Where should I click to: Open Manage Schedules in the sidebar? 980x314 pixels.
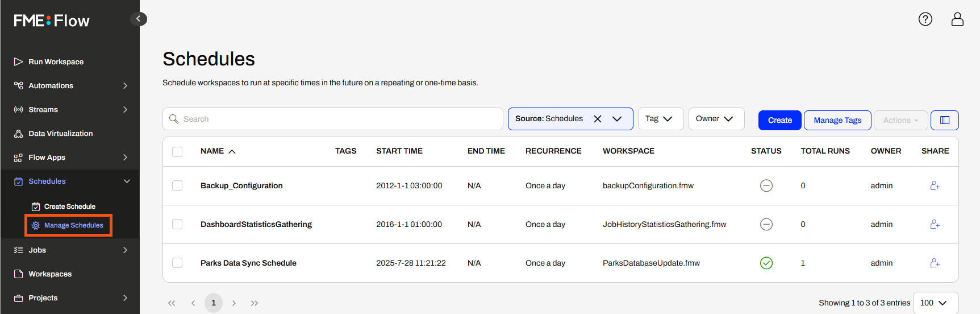click(x=73, y=225)
